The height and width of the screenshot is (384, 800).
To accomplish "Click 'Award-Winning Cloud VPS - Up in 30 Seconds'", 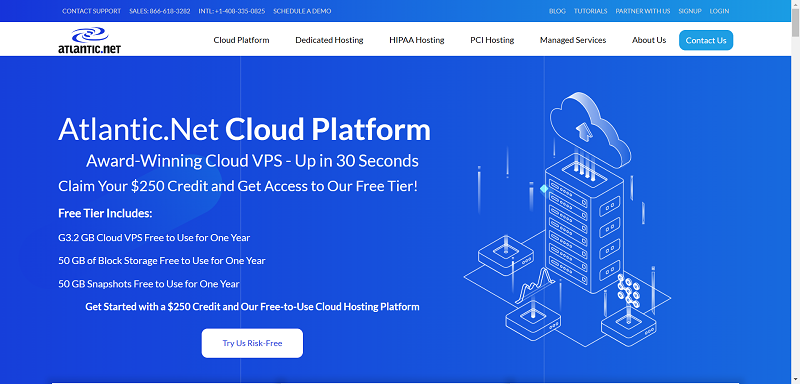I will click(252, 161).
